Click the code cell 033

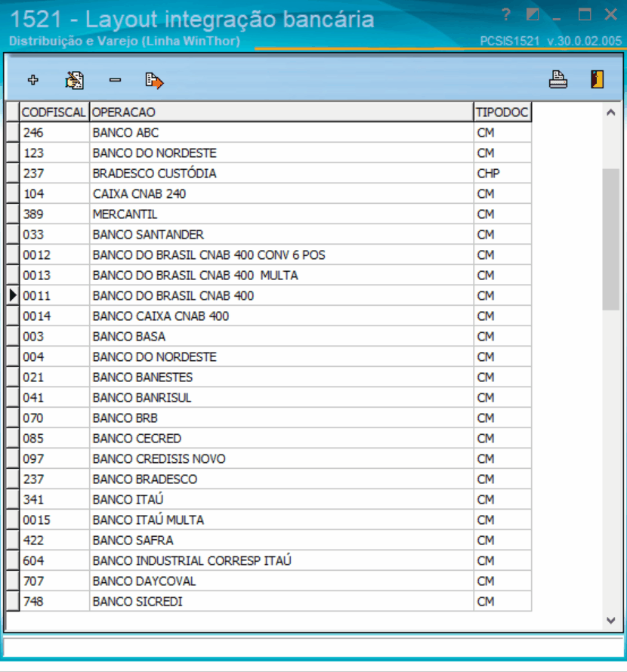pos(54,234)
